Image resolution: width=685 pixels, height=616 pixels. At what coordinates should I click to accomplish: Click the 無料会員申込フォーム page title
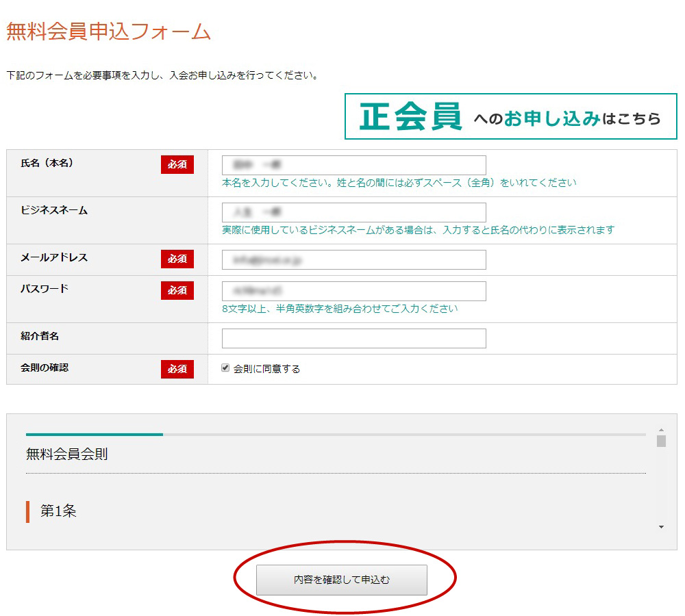click(x=108, y=31)
